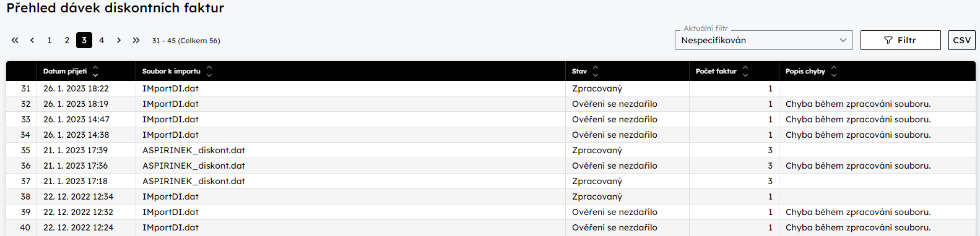Image resolution: width=980 pixels, height=236 pixels.
Task: Sort by Počet faktur column arrows
Action: 745,71
